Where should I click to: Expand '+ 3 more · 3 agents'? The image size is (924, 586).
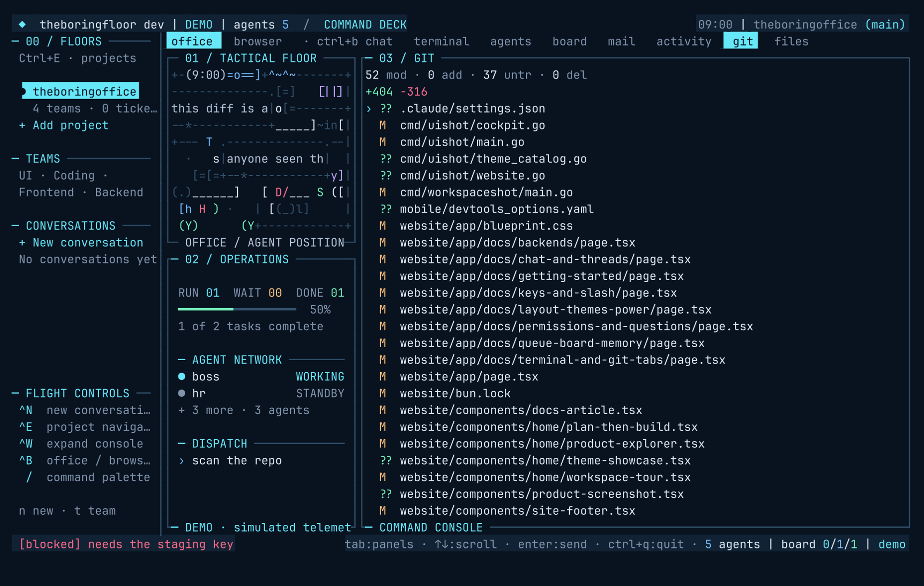pos(244,410)
